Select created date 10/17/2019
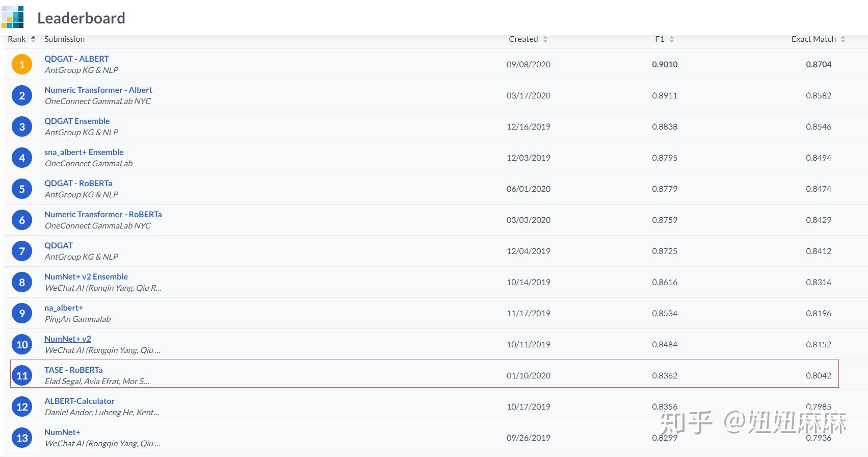Viewport: 868px width, 457px height. [529, 407]
